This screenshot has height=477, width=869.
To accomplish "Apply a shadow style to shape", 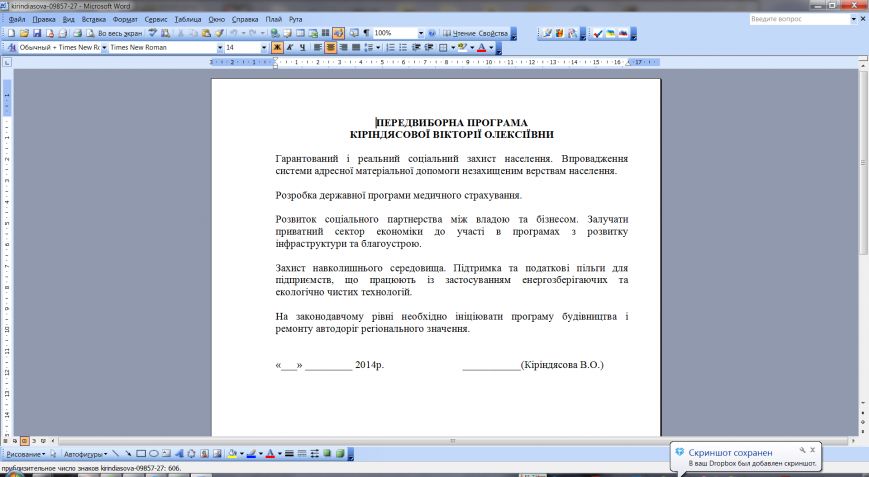I will [x=327, y=453].
